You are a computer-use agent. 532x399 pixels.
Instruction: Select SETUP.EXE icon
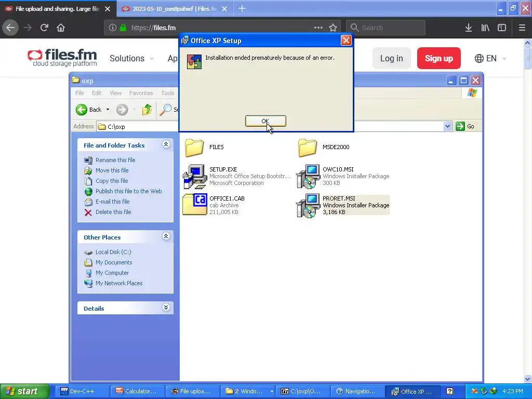194,176
